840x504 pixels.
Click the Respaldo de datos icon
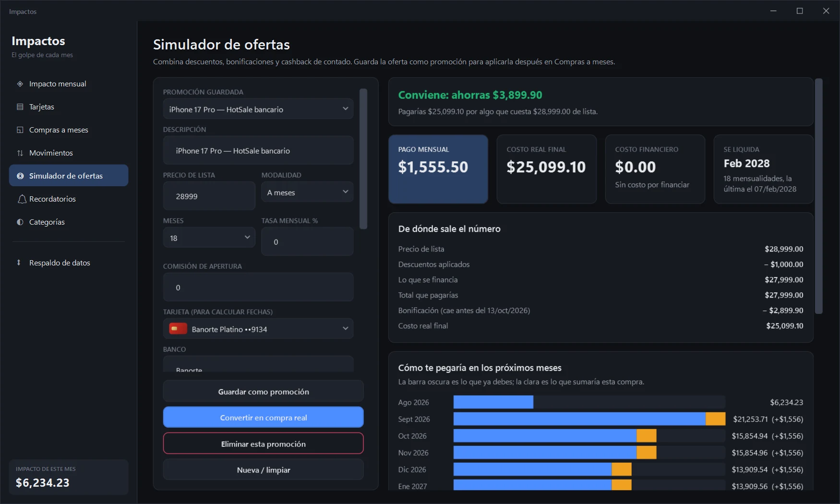(19, 263)
